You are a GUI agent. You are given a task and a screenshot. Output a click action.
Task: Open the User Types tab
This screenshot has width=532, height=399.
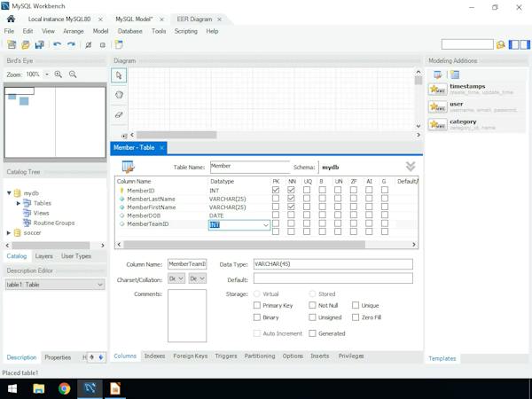(76, 256)
